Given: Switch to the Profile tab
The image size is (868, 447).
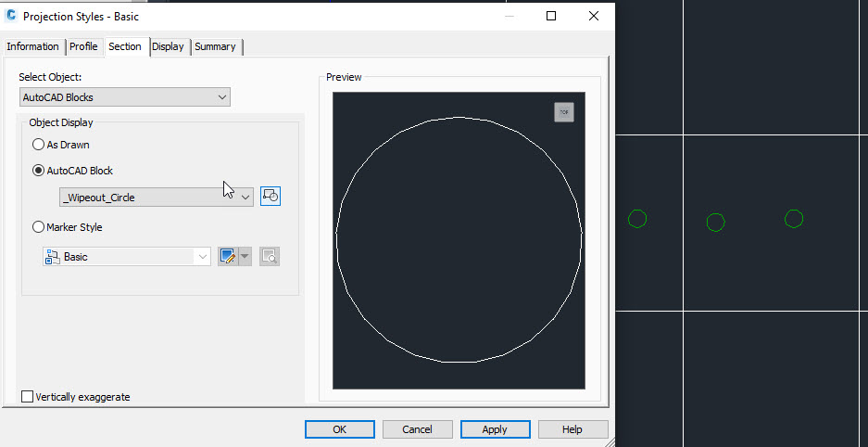Looking at the screenshot, I should coord(83,46).
